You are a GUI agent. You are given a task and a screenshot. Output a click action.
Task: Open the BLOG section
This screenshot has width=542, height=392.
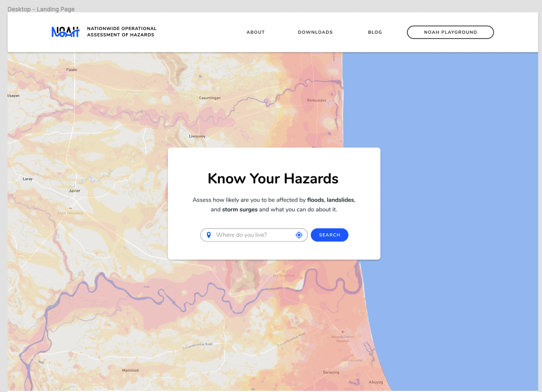click(375, 32)
